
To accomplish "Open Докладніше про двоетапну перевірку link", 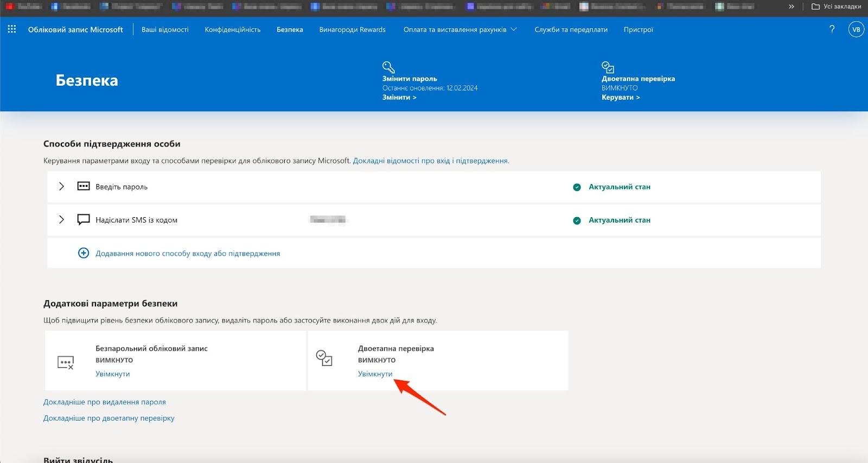I will click(x=109, y=418).
